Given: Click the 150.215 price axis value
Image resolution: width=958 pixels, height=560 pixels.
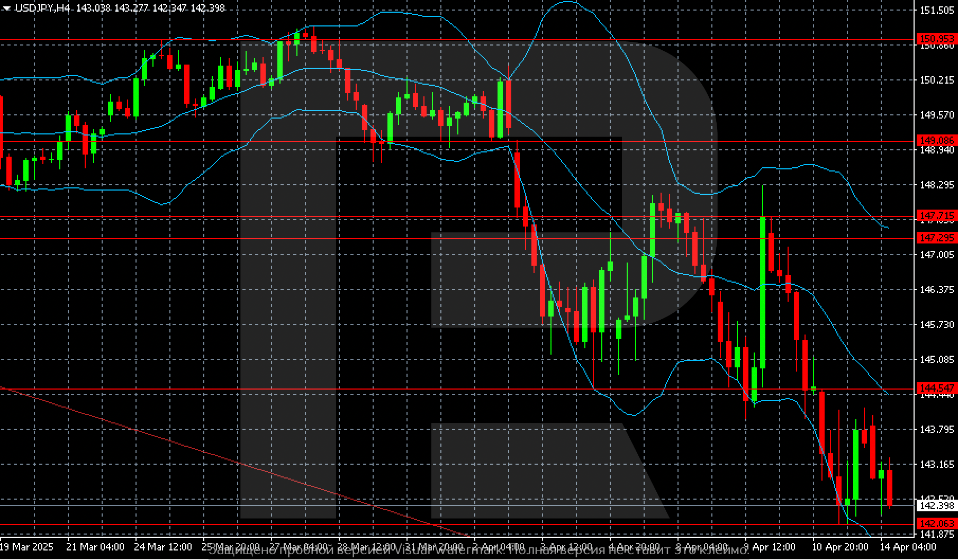Looking at the screenshot, I should point(937,80).
